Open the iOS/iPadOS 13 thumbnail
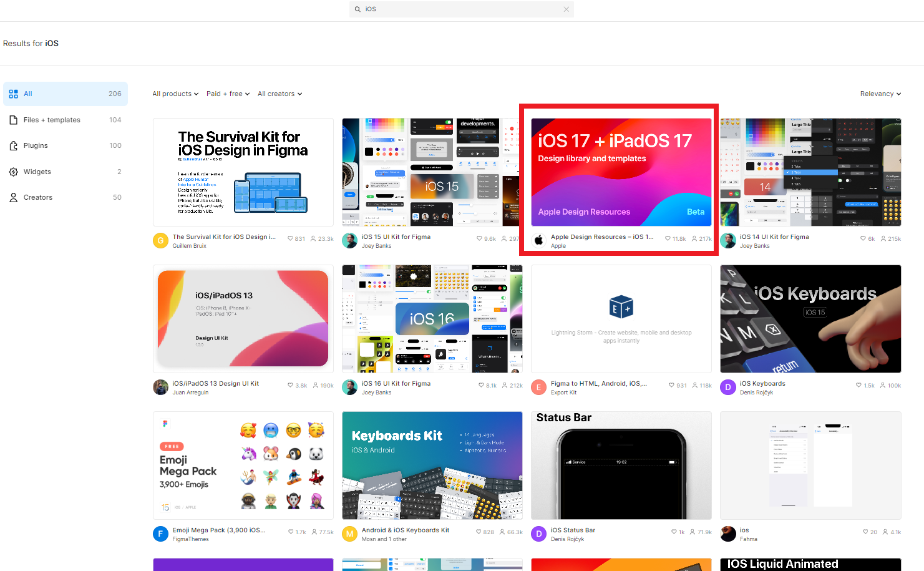924x571 pixels. click(x=243, y=319)
